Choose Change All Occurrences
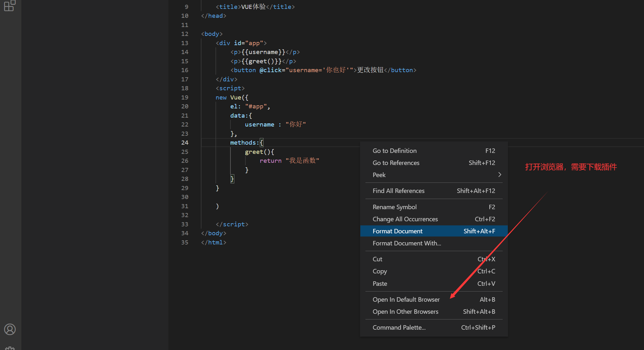This screenshot has width=644, height=350. click(405, 219)
